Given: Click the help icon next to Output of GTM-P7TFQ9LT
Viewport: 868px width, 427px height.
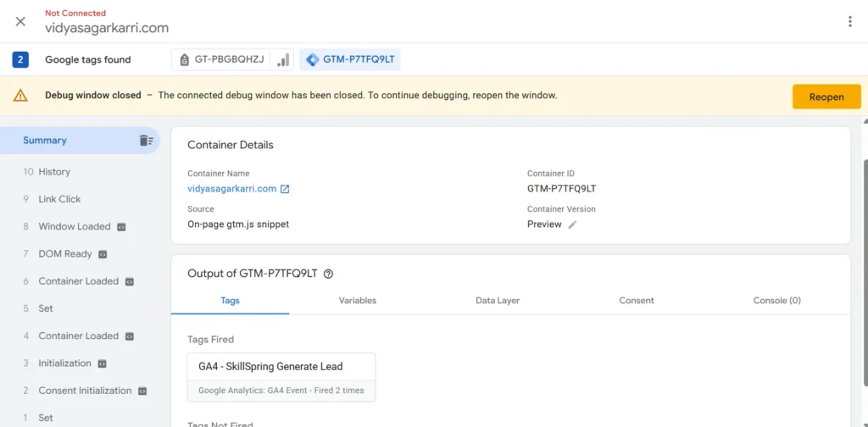Looking at the screenshot, I should [328, 274].
